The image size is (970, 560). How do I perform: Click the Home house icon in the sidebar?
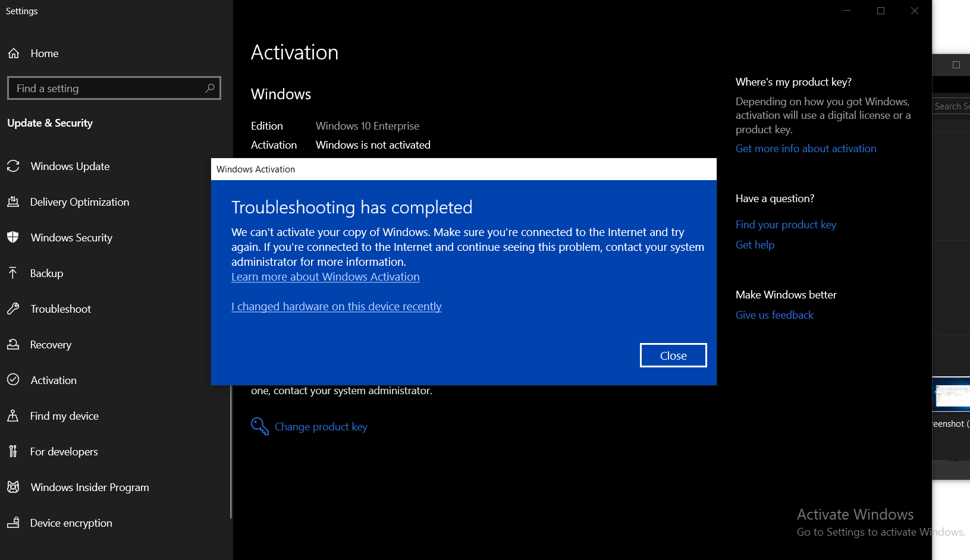pos(14,54)
